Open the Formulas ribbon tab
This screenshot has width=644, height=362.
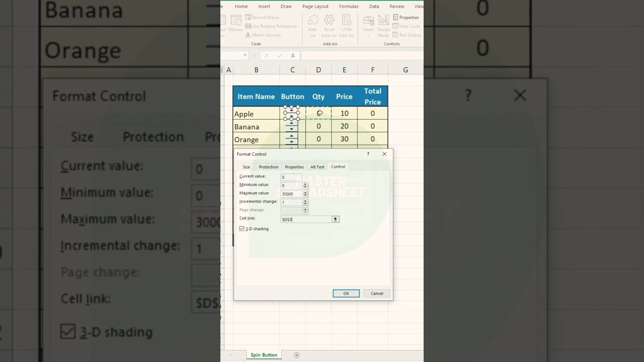[x=349, y=7]
